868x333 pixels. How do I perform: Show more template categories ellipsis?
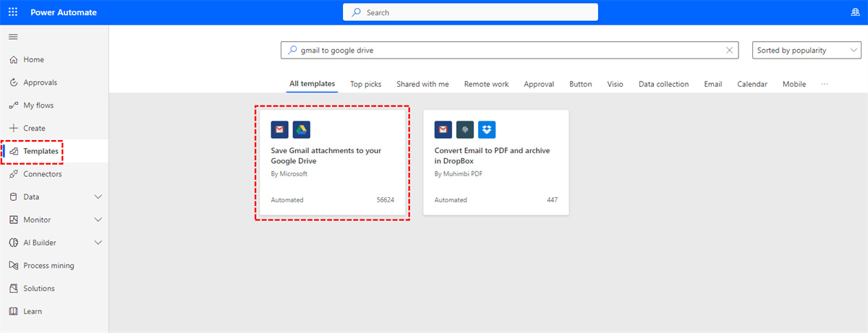pos(825,84)
